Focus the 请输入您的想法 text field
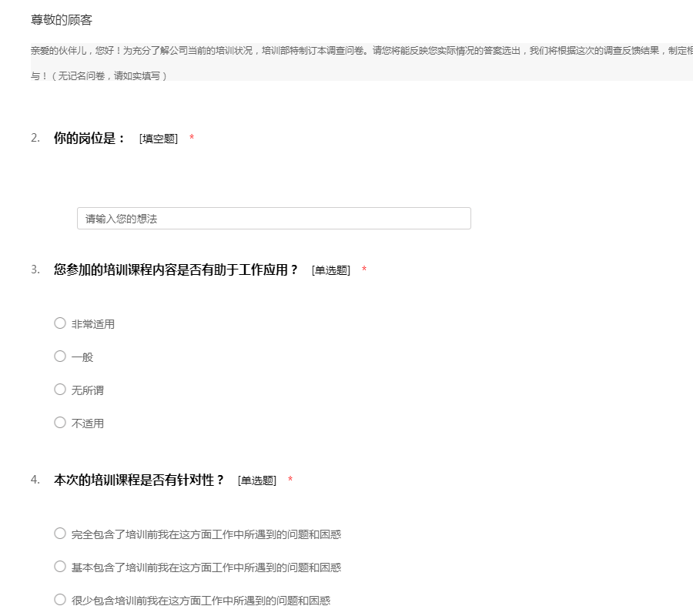The image size is (693, 616). tap(274, 219)
